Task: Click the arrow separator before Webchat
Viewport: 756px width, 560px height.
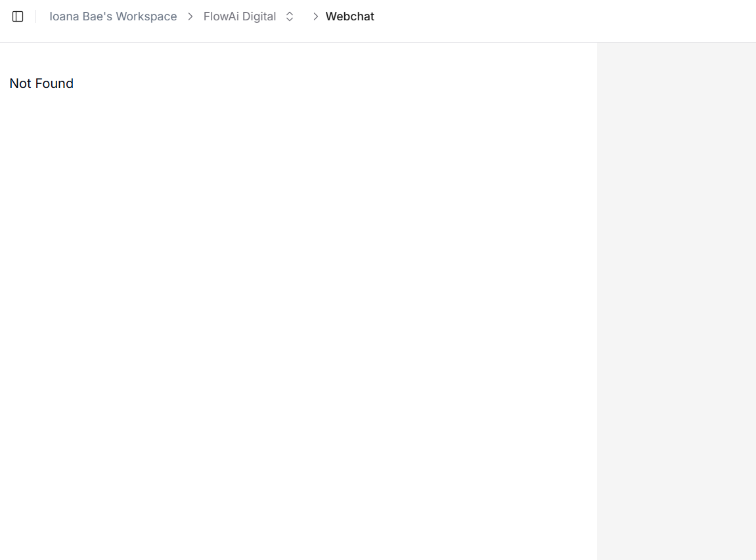Action: click(315, 16)
